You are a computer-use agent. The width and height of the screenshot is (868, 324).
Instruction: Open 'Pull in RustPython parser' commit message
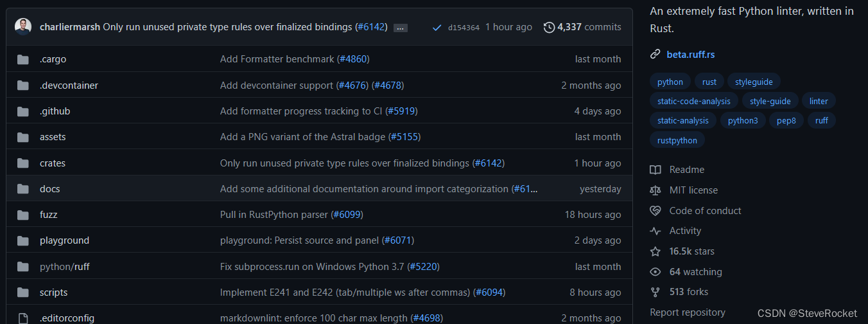(x=274, y=215)
